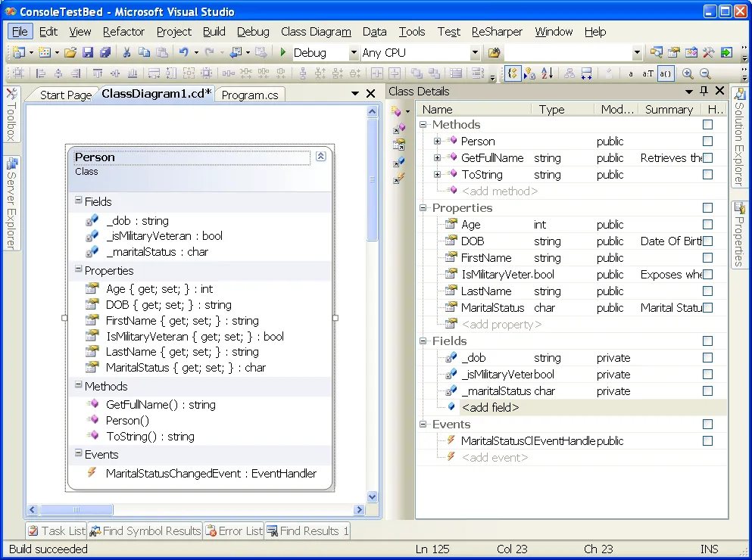752x560 pixels.
Task: Collapse the Methods group in Class Details
Action: 423,125
